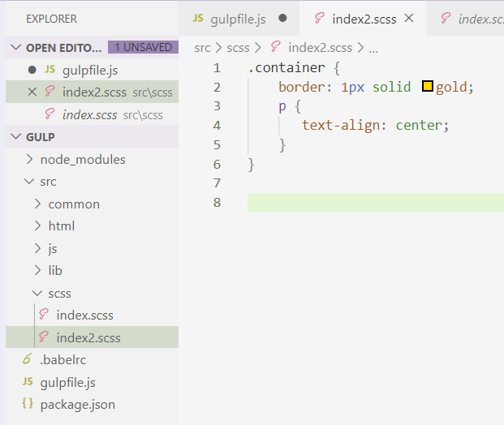This screenshot has width=504, height=425.
Task: Click the JS icon on gulpfile.js tab
Action: click(200, 18)
